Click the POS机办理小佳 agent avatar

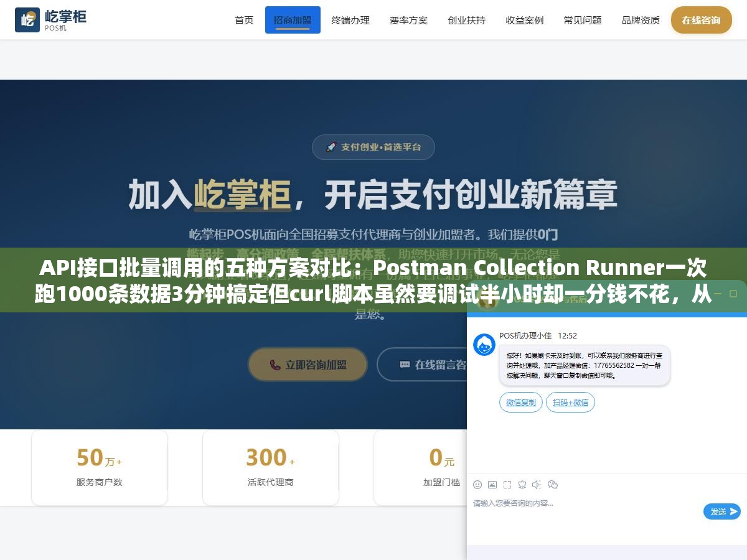tap(484, 345)
